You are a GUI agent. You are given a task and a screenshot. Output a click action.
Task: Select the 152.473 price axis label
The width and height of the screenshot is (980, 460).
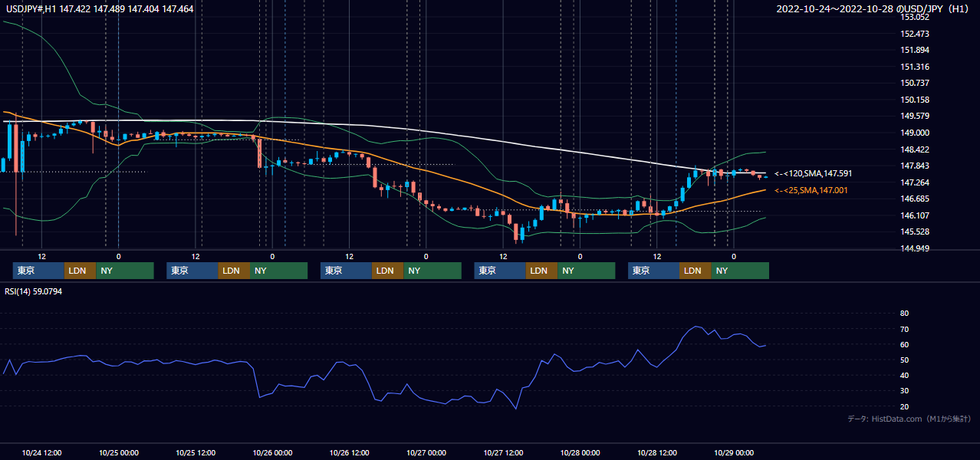tap(915, 34)
